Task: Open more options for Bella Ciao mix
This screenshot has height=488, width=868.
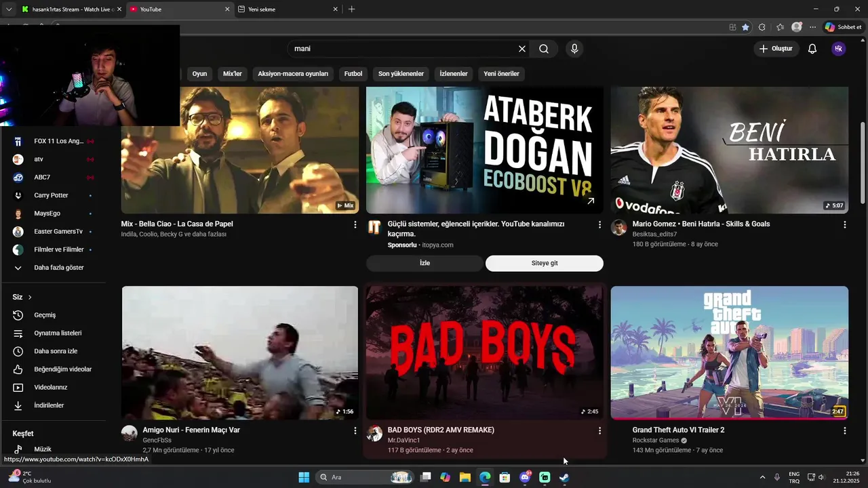Action: pyautogui.click(x=355, y=224)
